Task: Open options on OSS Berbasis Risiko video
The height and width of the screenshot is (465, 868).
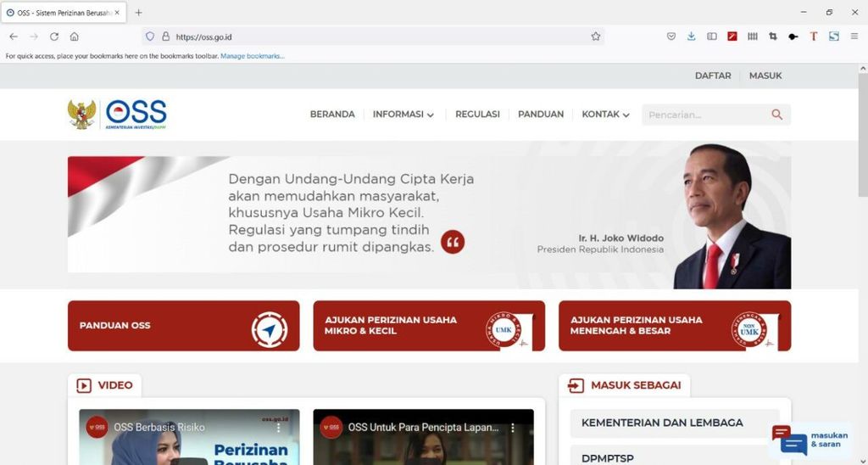Action: 278,428
